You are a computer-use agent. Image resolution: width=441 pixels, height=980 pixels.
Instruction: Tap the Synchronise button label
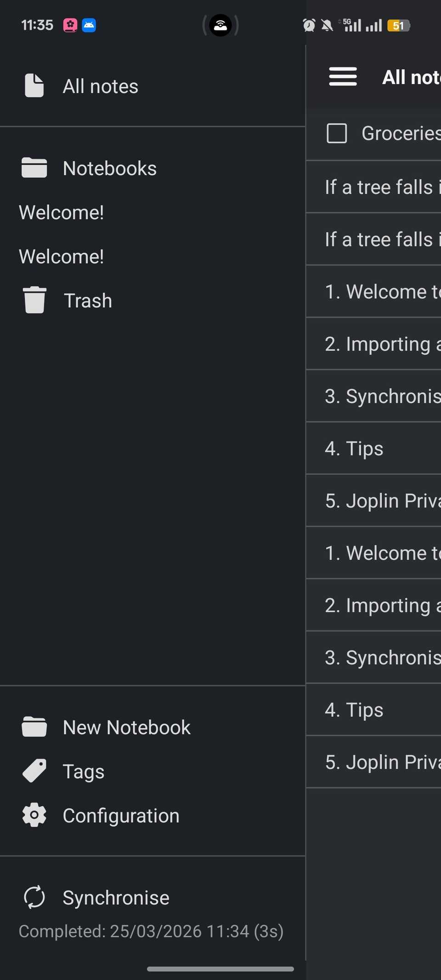pyautogui.click(x=116, y=898)
